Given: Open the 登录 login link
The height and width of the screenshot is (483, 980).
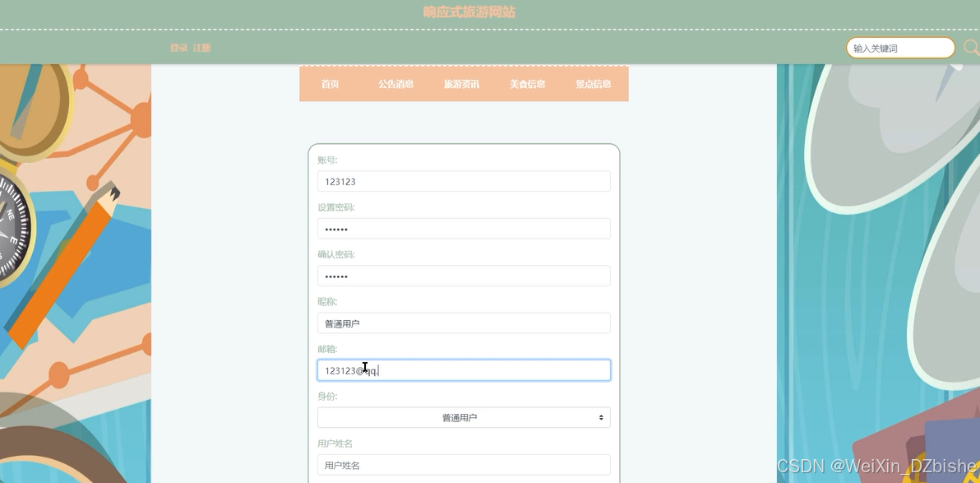Looking at the screenshot, I should (x=178, y=48).
